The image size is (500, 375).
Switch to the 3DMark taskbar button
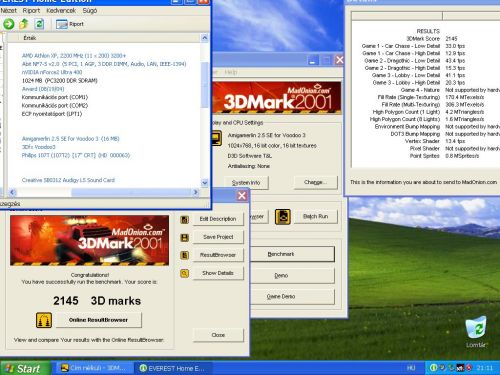click(x=93, y=368)
